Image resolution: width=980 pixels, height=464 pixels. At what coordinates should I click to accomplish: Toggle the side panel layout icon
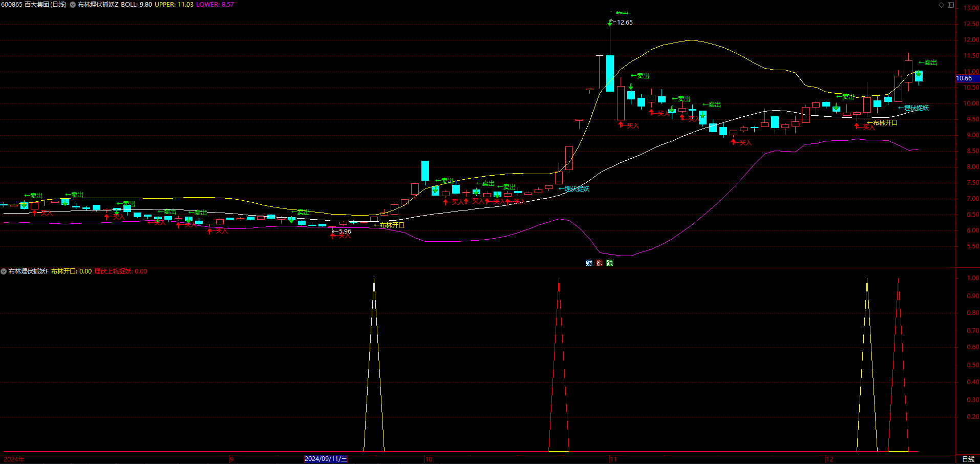pyautogui.click(x=951, y=5)
